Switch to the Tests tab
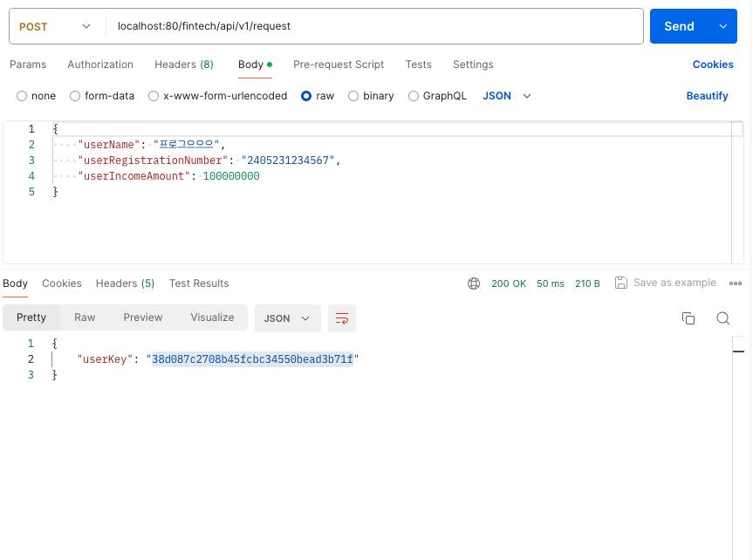753x560 pixels. [x=418, y=65]
